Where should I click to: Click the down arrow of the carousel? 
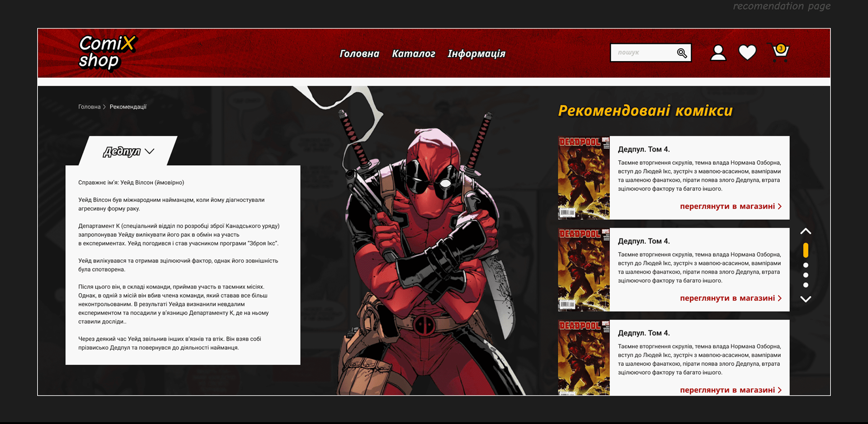[x=806, y=299]
